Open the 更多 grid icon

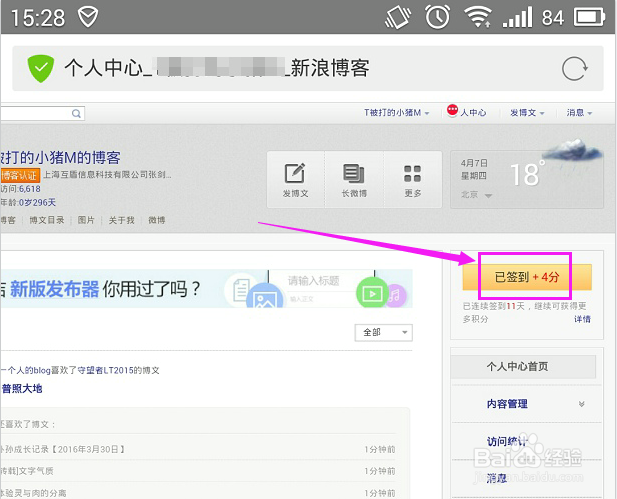tap(412, 174)
